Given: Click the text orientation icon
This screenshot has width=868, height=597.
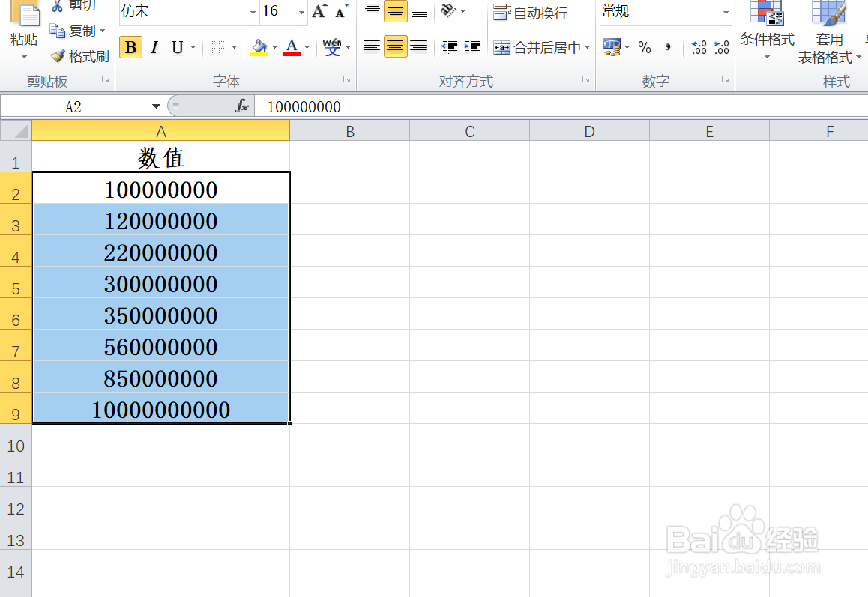Looking at the screenshot, I should pyautogui.click(x=448, y=11).
